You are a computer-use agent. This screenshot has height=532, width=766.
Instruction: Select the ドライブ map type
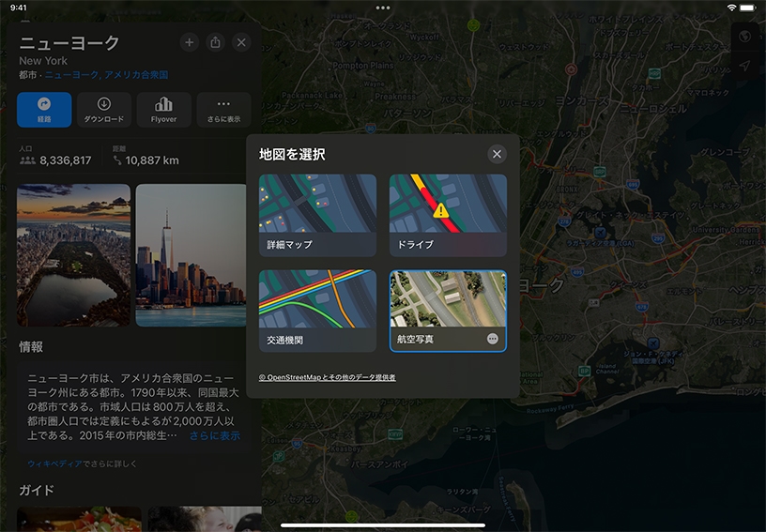(448, 215)
